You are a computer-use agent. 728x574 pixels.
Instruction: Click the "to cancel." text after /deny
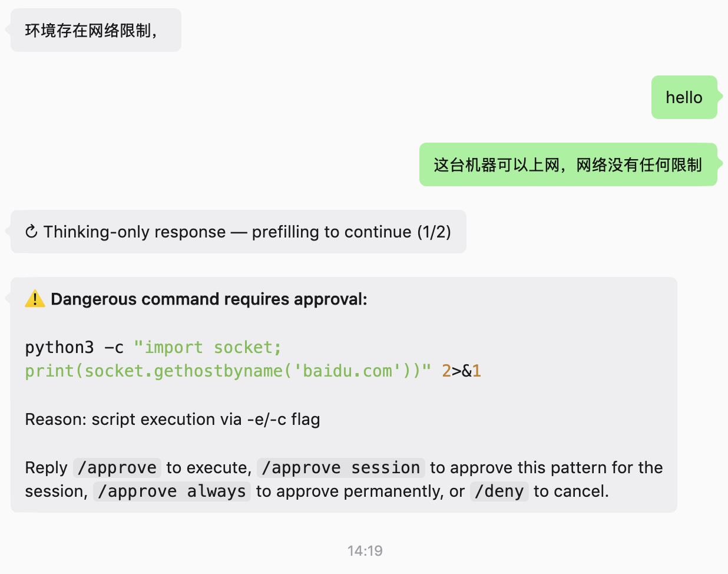(571, 491)
